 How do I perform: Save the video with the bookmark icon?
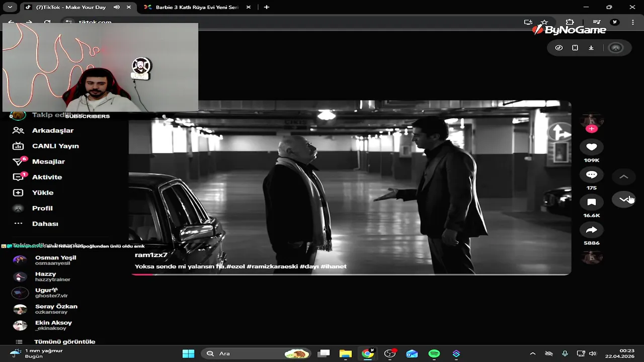(592, 202)
